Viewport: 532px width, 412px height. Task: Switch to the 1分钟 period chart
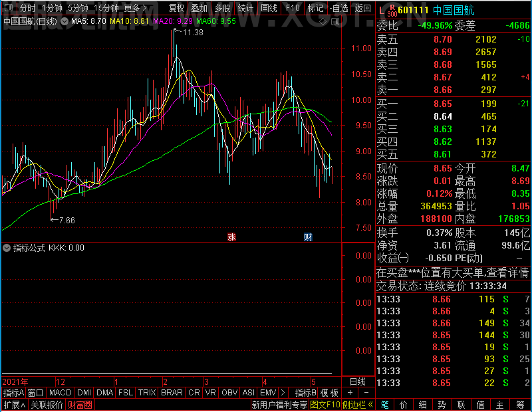pyautogui.click(x=52, y=8)
